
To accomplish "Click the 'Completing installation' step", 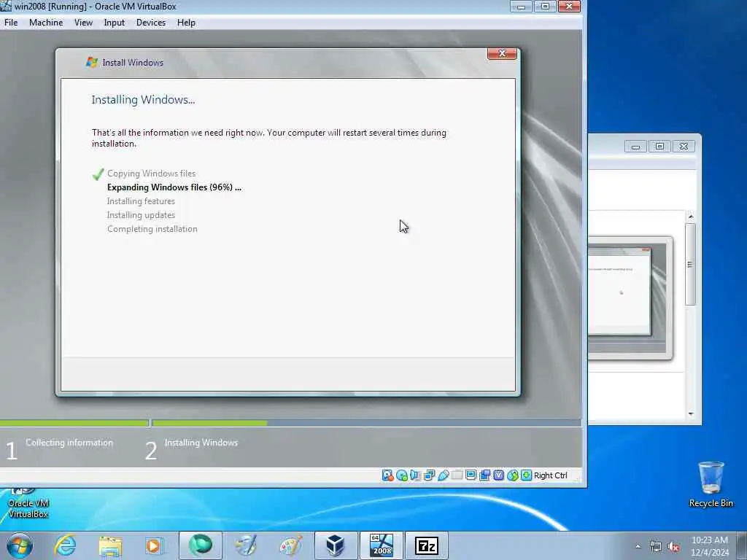I will pos(152,228).
